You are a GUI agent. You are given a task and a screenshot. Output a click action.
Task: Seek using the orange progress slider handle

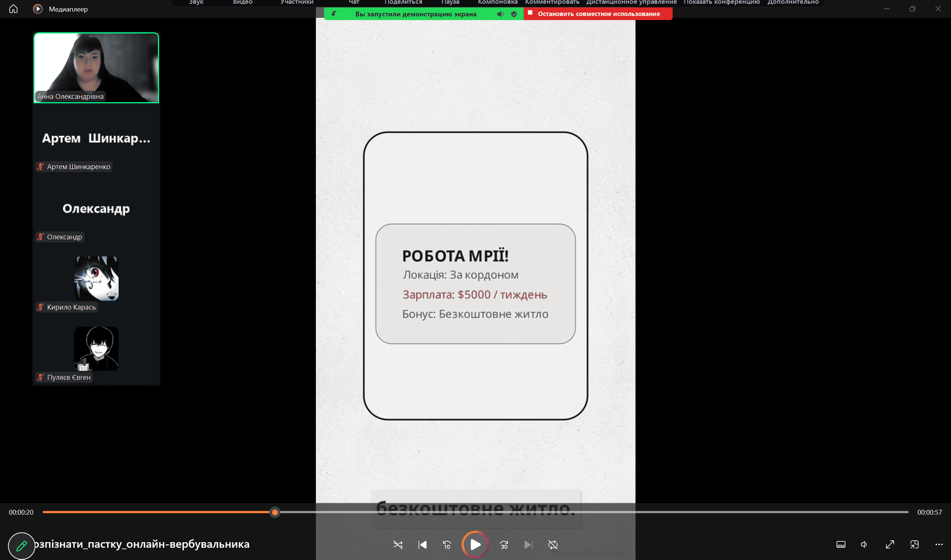tap(275, 512)
